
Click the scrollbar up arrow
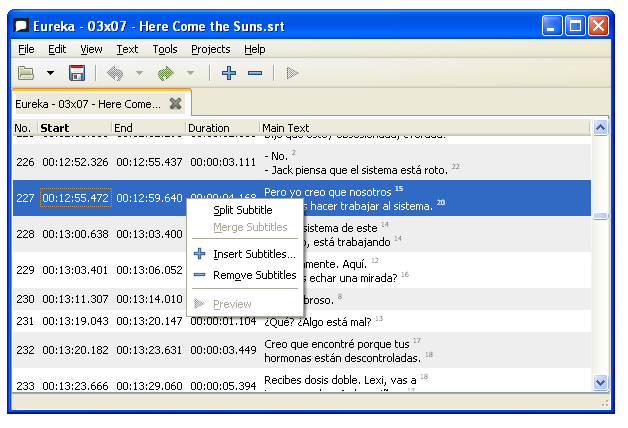[x=600, y=128]
